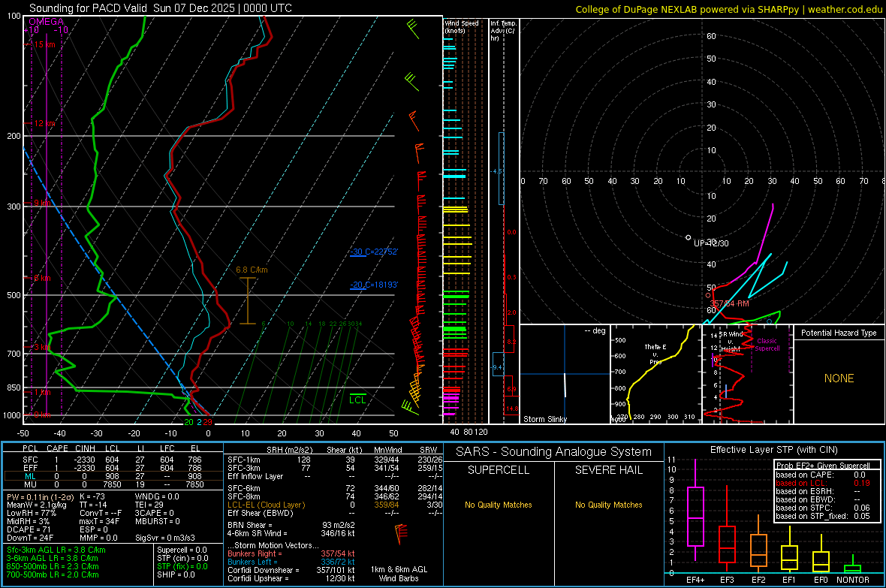The height and width of the screenshot is (588, 886).
Task: Click the orange wind barb beside 4-6km SR Wind
Action: [400, 534]
